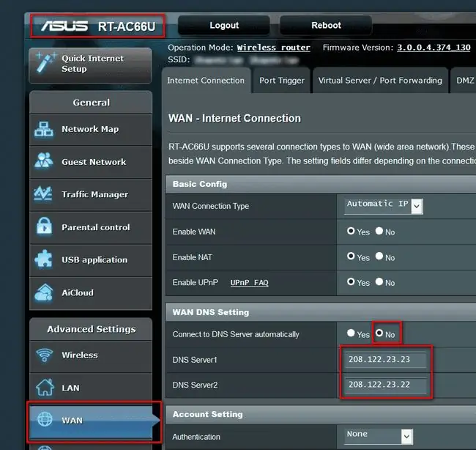The width and height of the screenshot is (476, 450).
Task: Select No for Enable NAT
Action: (379, 256)
